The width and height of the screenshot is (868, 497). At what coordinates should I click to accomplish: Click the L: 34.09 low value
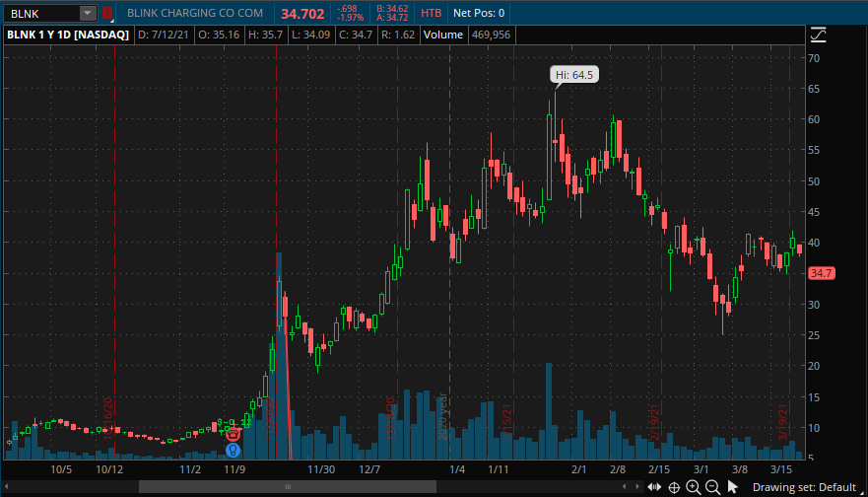[x=310, y=35]
